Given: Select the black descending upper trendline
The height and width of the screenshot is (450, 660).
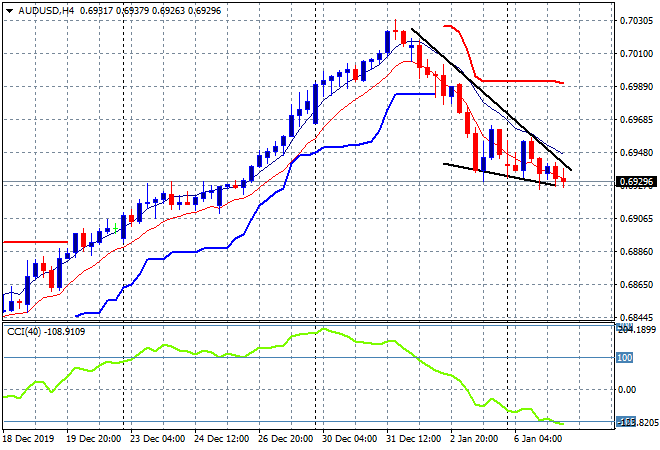Looking at the screenshot, I should (x=491, y=99).
